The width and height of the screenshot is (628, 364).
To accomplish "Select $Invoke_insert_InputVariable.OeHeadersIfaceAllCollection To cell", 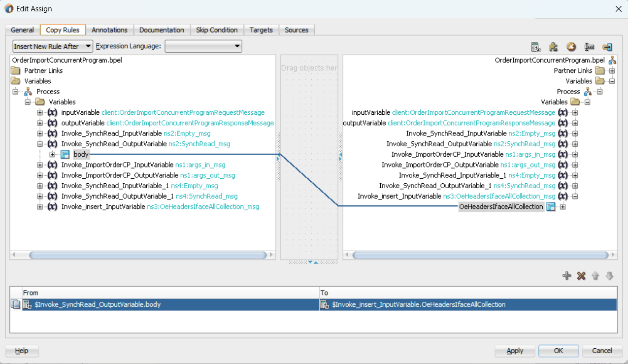I will [x=468, y=305].
